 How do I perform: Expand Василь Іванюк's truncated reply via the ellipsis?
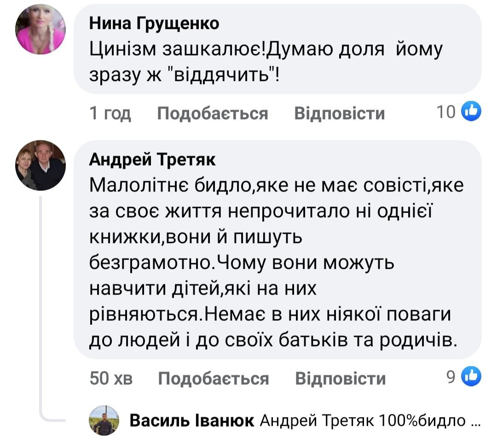point(476,421)
